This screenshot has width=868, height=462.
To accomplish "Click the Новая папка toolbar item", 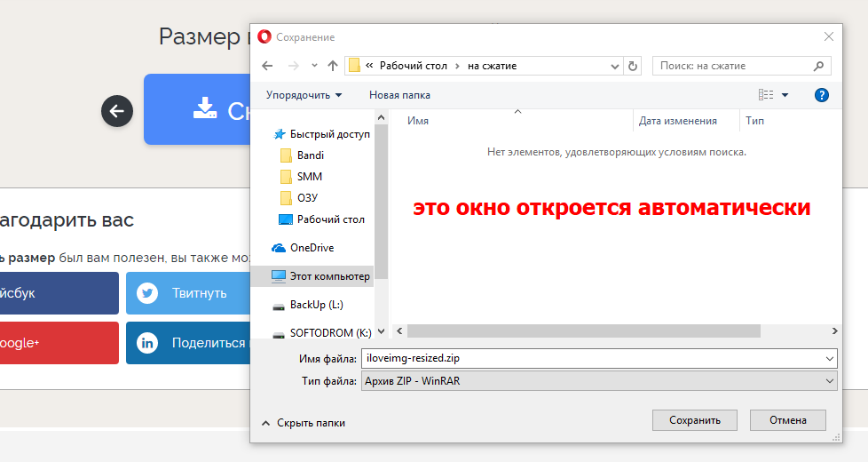I will pyautogui.click(x=399, y=95).
